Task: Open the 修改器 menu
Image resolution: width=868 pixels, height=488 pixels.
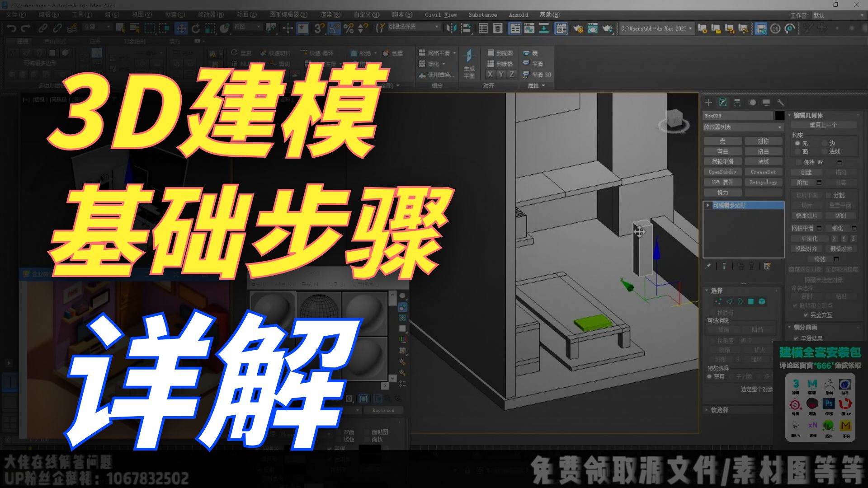Action: (x=211, y=15)
